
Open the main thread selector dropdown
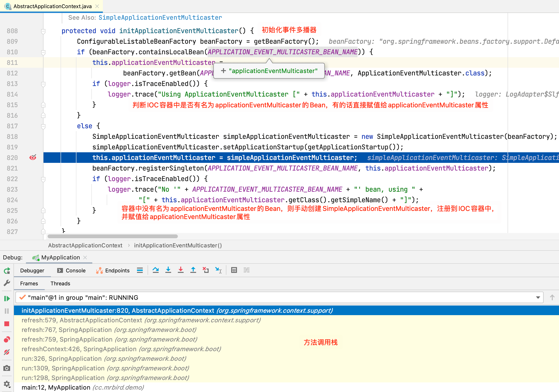point(538,298)
